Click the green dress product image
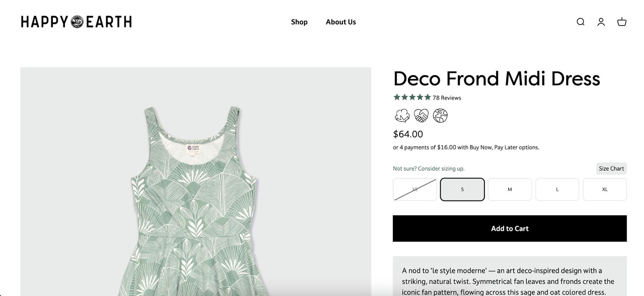Screen dimensions: 644x296 pos(195,193)
